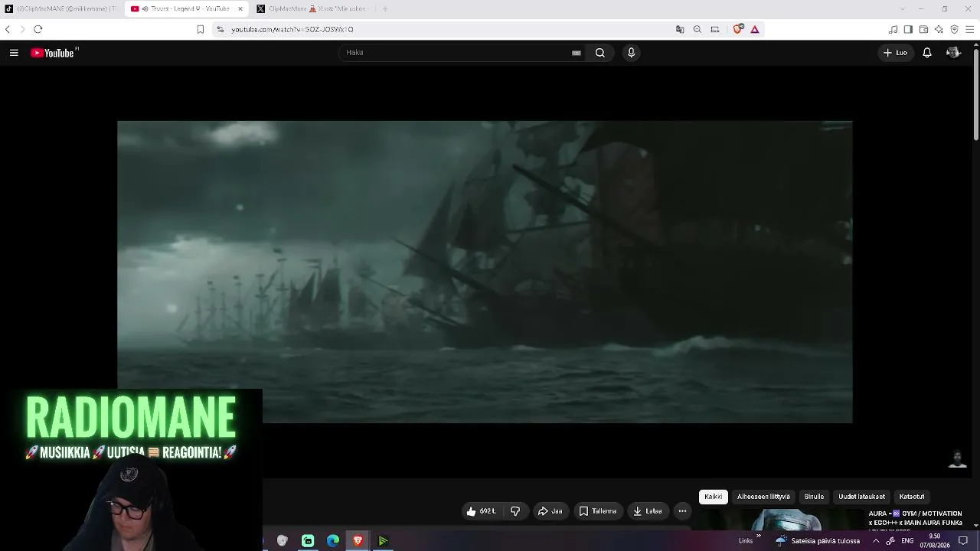This screenshot has width=980, height=551.
Task: Switch to the TikTok ClipMacMANE tab
Action: (x=61, y=8)
